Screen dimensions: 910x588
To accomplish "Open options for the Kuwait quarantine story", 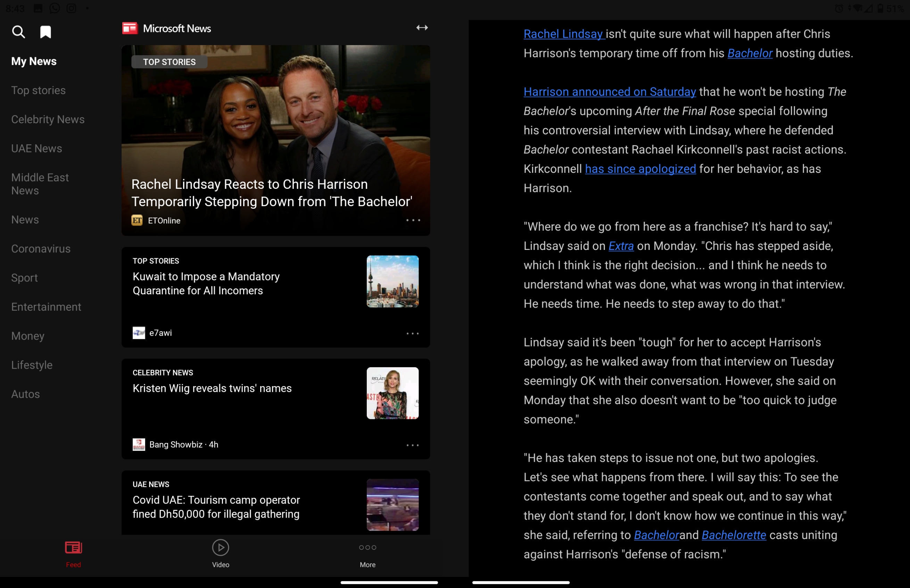I will [x=412, y=333].
